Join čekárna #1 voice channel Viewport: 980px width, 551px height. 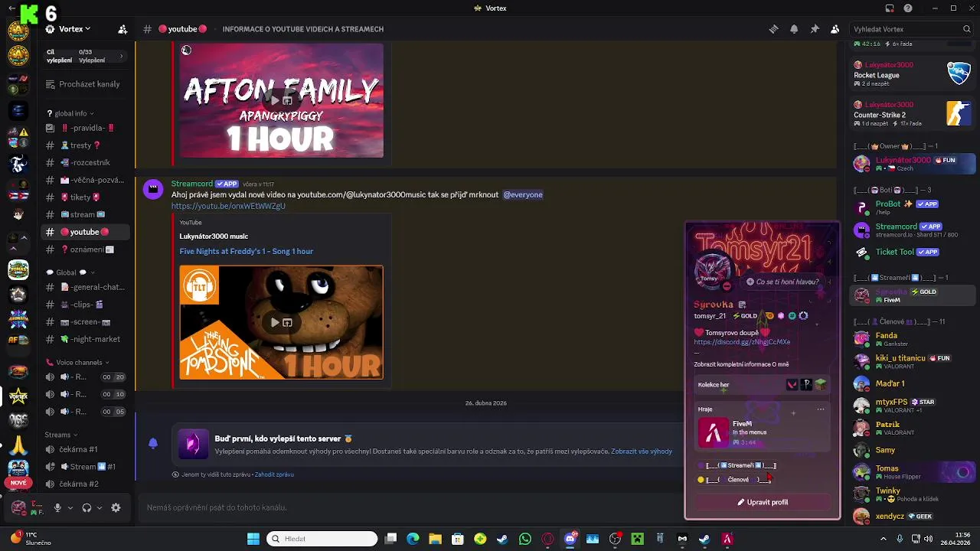(85, 449)
